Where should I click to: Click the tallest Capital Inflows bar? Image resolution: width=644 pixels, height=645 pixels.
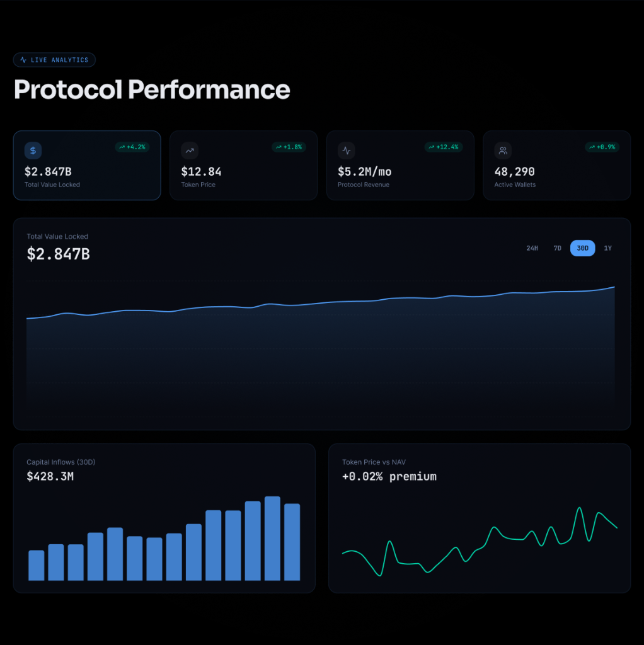click(272, 539)
